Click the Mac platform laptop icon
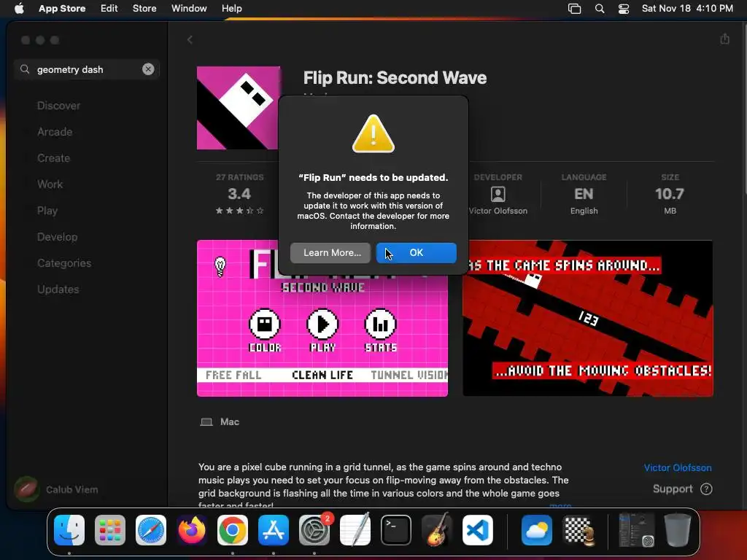Screen dimensions: 747x560 click(x=206, y=422)
